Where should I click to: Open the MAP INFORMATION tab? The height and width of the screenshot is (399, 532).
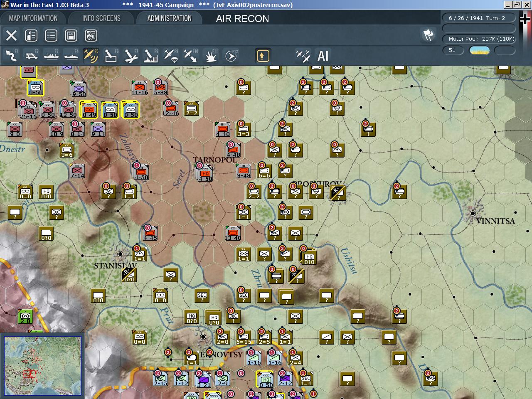point(33,18)
